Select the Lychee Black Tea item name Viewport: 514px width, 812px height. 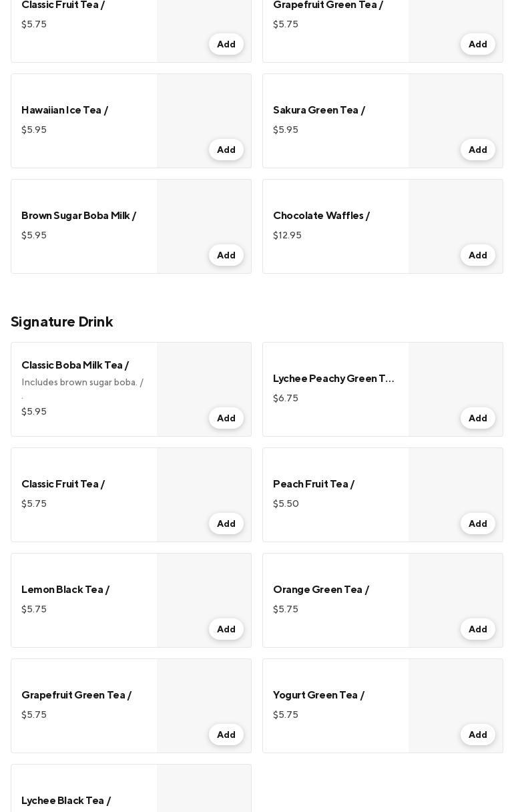[x=65, y=801]
